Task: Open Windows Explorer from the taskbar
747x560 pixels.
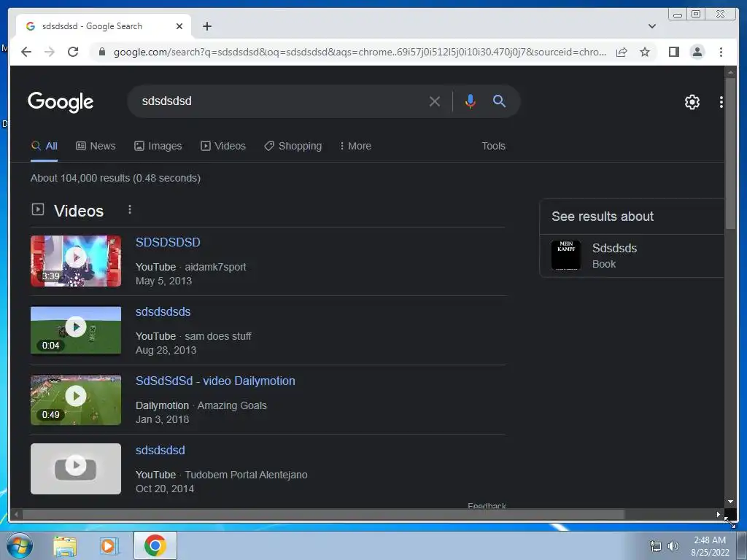Action: click(x=65, y=546)
